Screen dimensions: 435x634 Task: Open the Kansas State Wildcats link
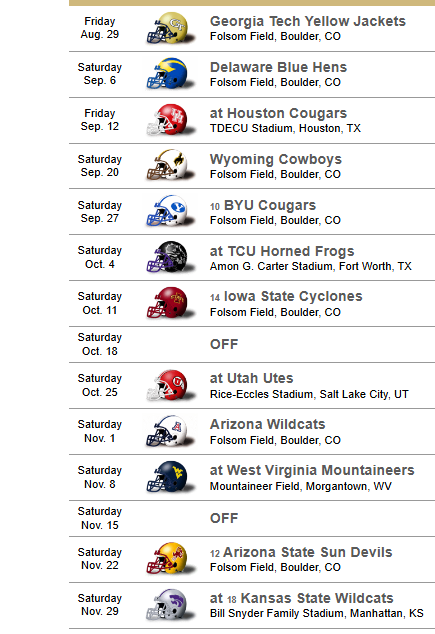point(317,598)
